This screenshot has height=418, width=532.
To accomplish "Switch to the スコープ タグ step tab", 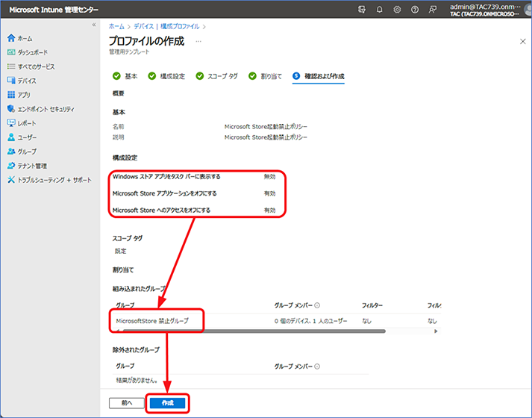I will pos(217,76).
